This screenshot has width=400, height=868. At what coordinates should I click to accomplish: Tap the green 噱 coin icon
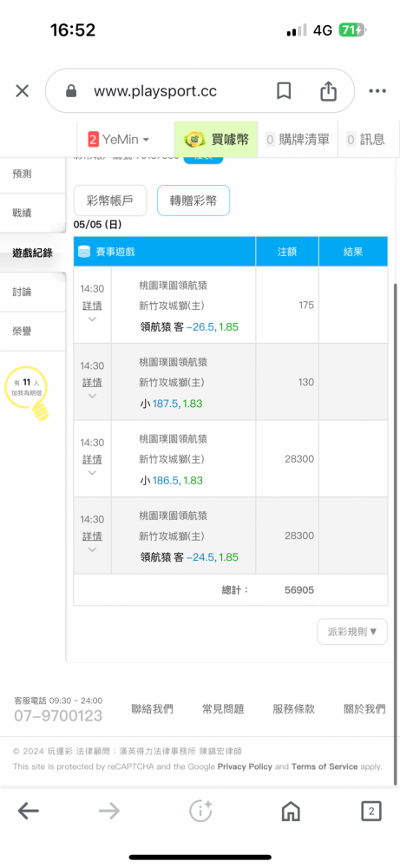point(194,140)
